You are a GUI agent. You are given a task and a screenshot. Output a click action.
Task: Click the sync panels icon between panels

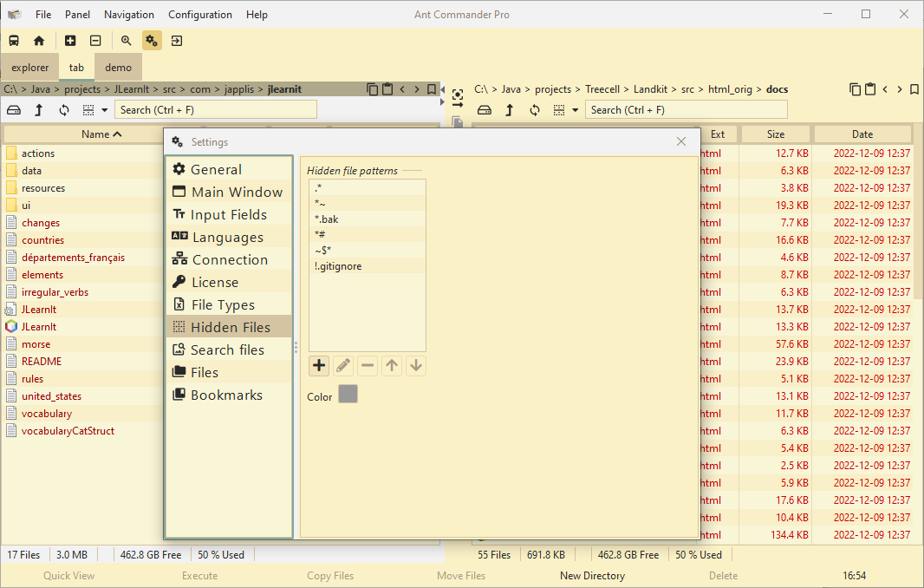click(x=458, y=98)
